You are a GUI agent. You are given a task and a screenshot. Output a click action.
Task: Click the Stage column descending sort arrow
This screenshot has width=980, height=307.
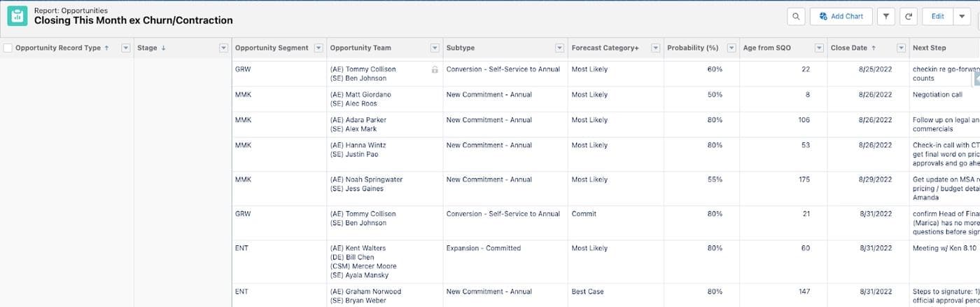pos(163,48)
